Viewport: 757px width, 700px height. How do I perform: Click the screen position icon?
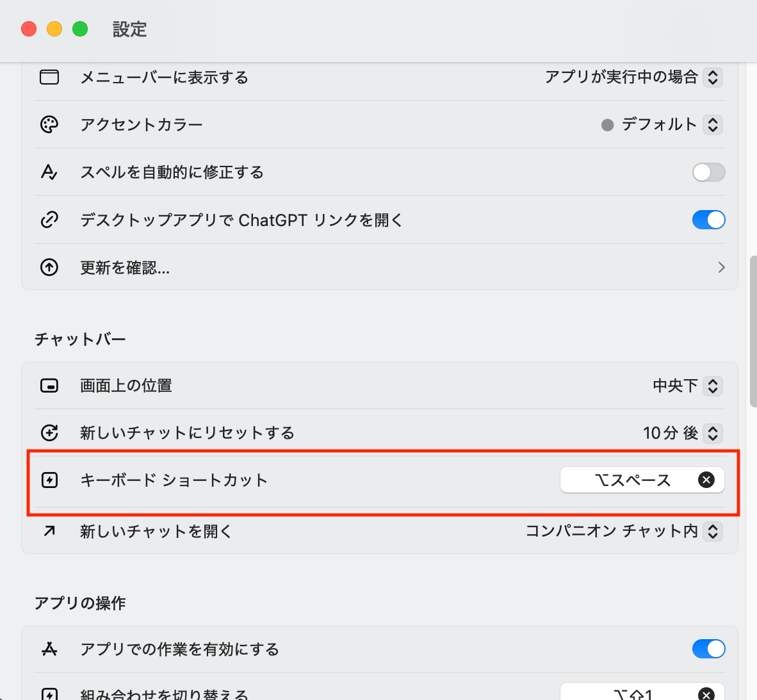[49, 386]
